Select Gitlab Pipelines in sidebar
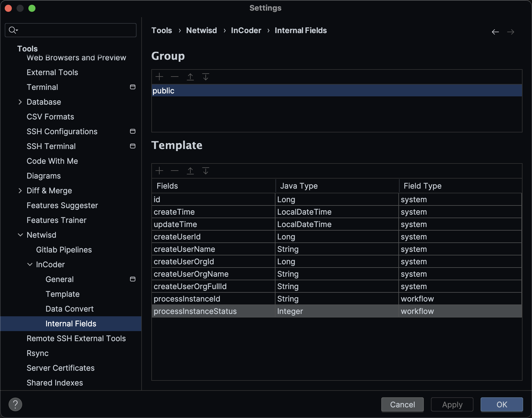This screenshot has height=418, width=532. point(64,250)
